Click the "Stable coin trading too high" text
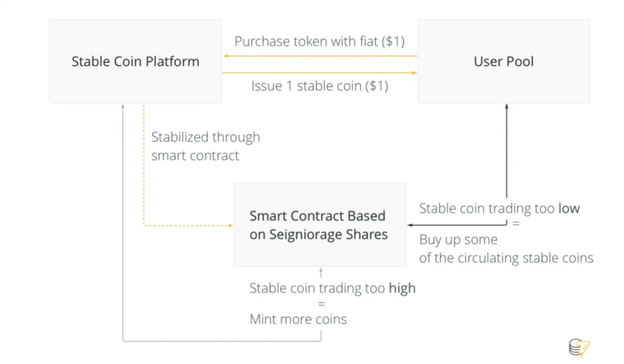This screenshot has height=364, width=624. [x=332, y=288]
